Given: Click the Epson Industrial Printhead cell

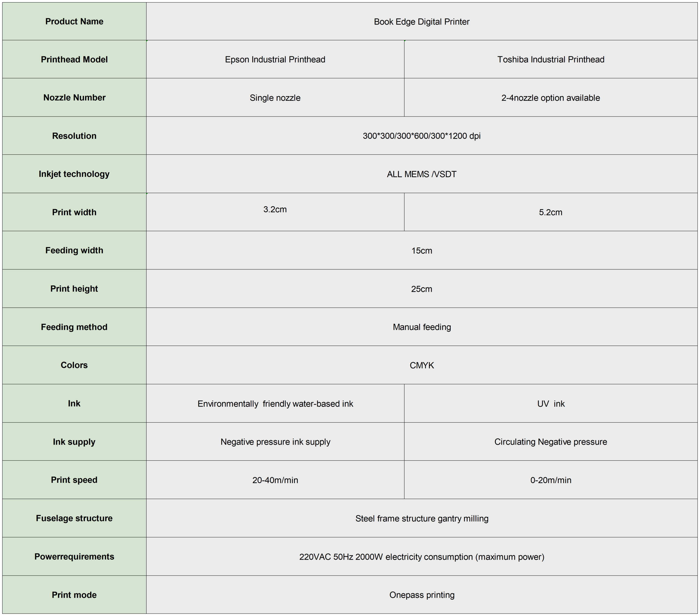Looking at the screenshot, I should 275,60.
